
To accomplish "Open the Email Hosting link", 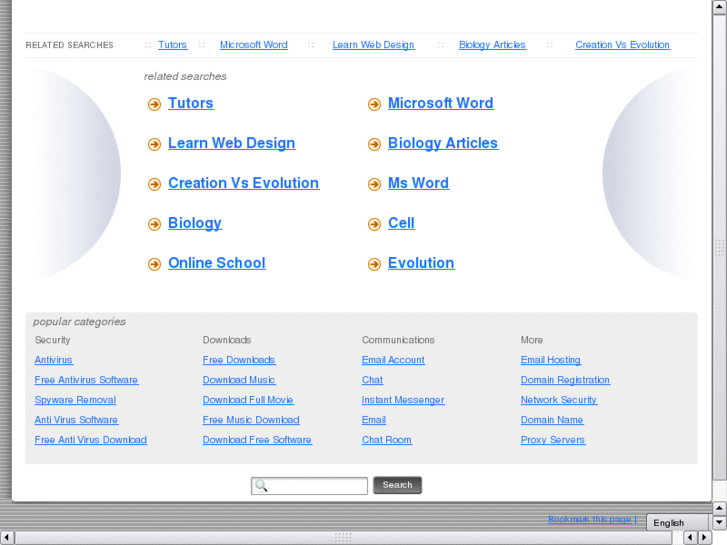I will pos(551,360).
